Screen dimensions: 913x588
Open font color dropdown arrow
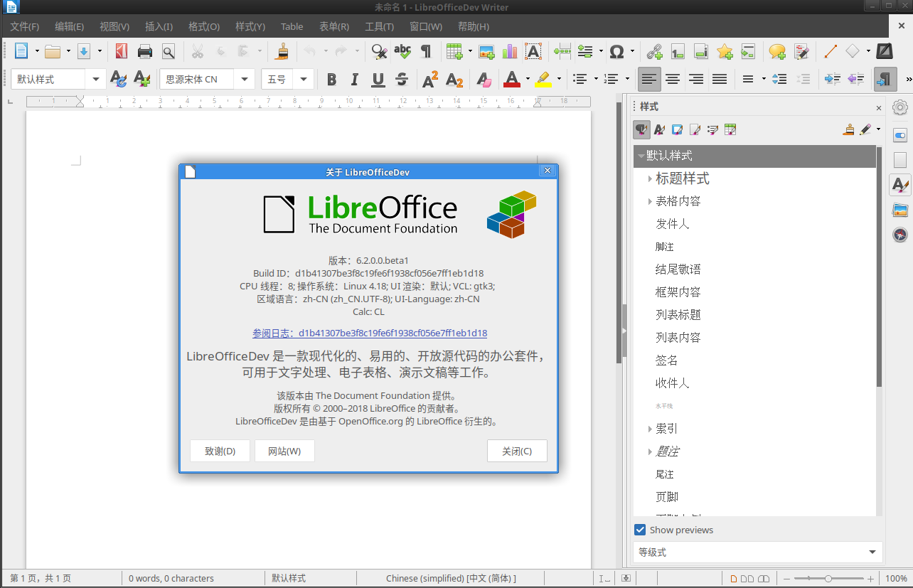[528, 79]
